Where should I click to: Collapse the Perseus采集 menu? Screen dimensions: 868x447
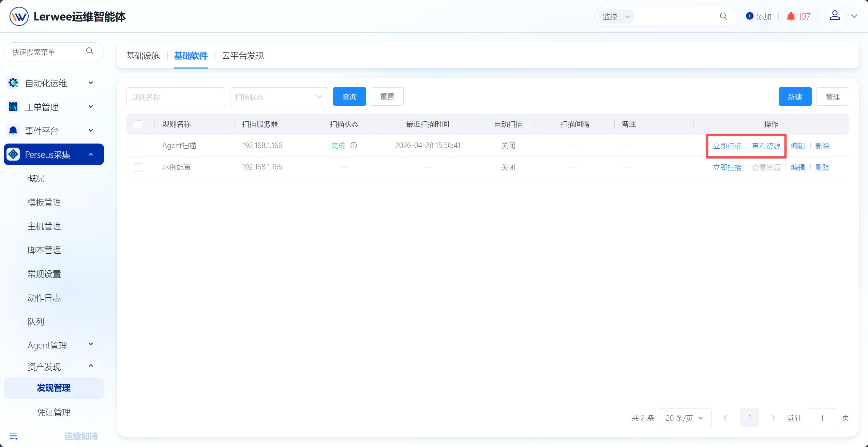point(91,154)
